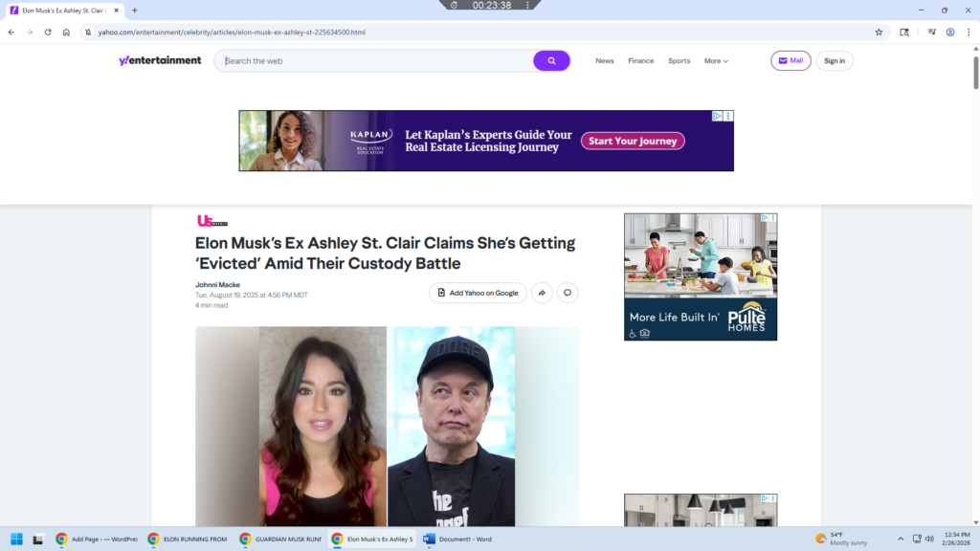Open AdChoices icon on Kaplan banner
This screenshot has height=551, width=980.
coord(717,116)
